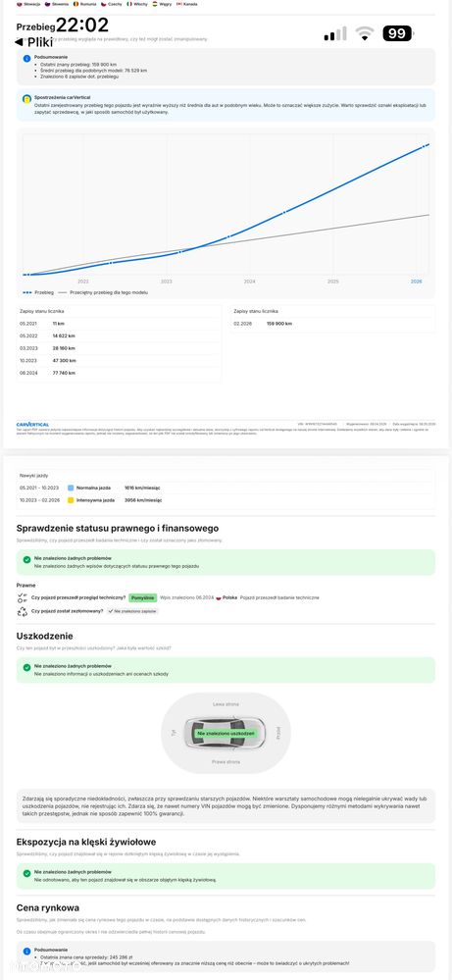Click the carVertical insights icon next to Spostrzeżenia
Image resolution: width=452 pixels, height=980 pixels.
click(26, 99)
